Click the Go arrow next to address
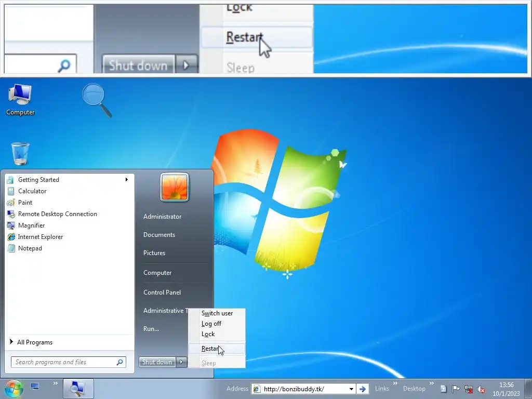Viewport: 532px width, 399px height. [362, 389]
